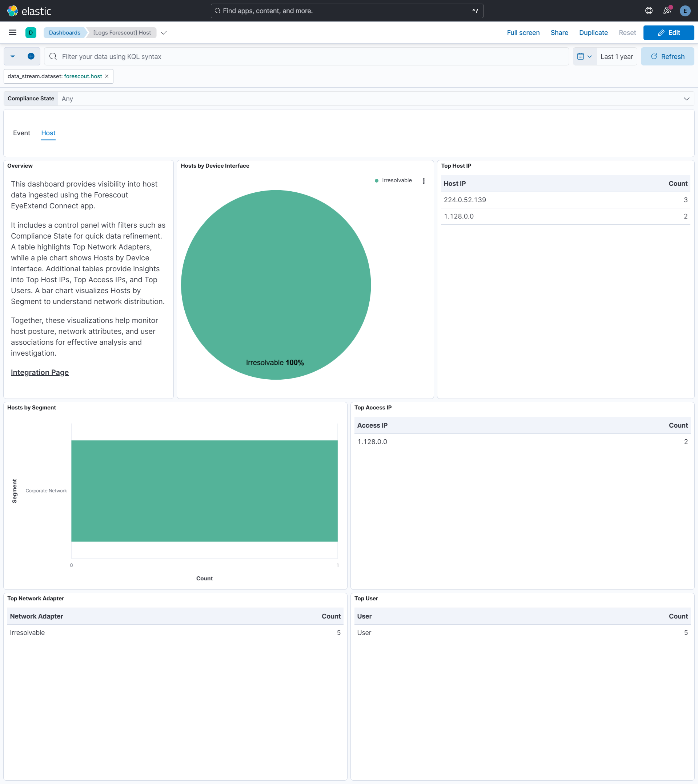This screenshot has height=784, width=698.
Task: Open the main navigation hamburger menu
Action: pyautogui.click(x=13, y=33)
